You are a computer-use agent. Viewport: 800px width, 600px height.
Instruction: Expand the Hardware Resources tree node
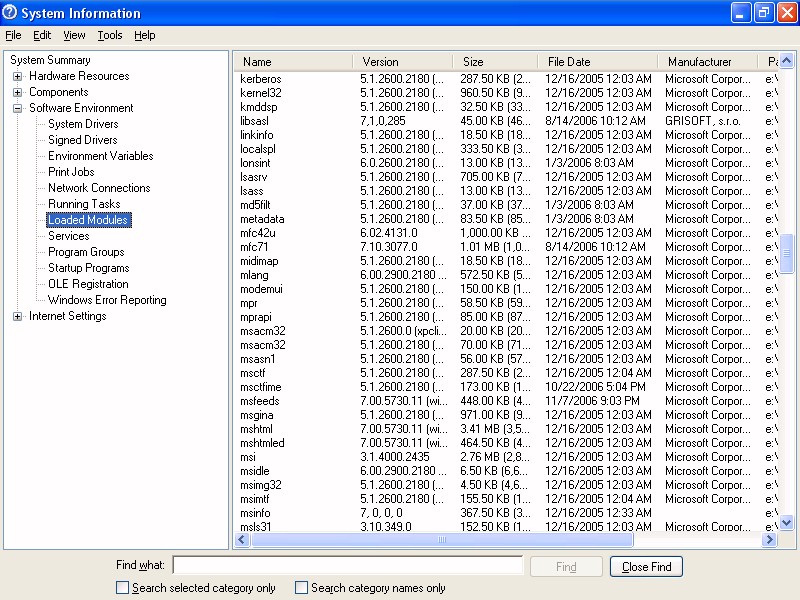(x=17, y=76)
